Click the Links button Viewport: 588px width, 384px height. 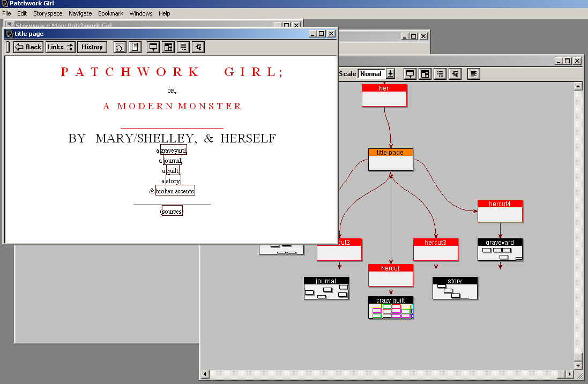[x=61, y=47]
